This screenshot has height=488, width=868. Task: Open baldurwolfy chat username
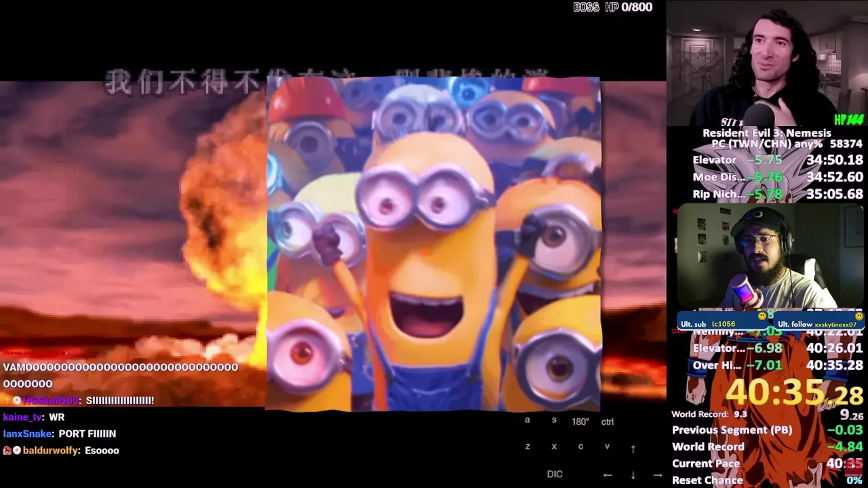point(51,450)
